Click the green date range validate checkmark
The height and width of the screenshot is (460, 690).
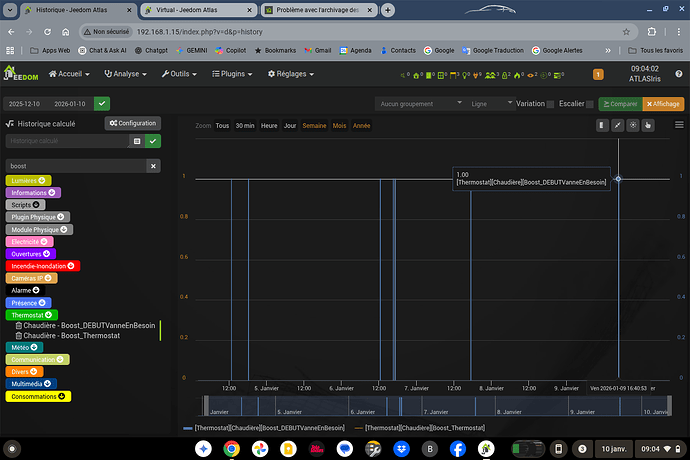point(102,103)
